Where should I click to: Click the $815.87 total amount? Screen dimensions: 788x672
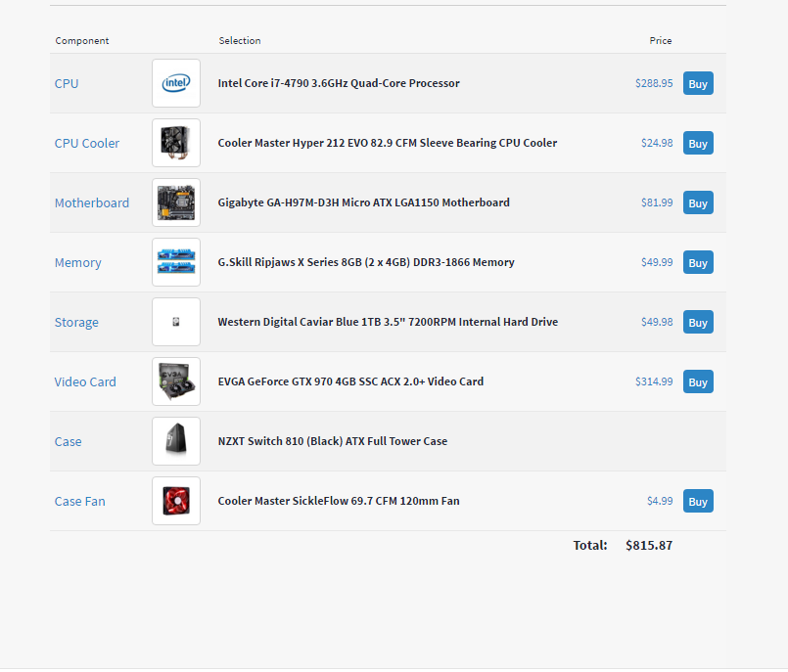click(x=649, y=546)
